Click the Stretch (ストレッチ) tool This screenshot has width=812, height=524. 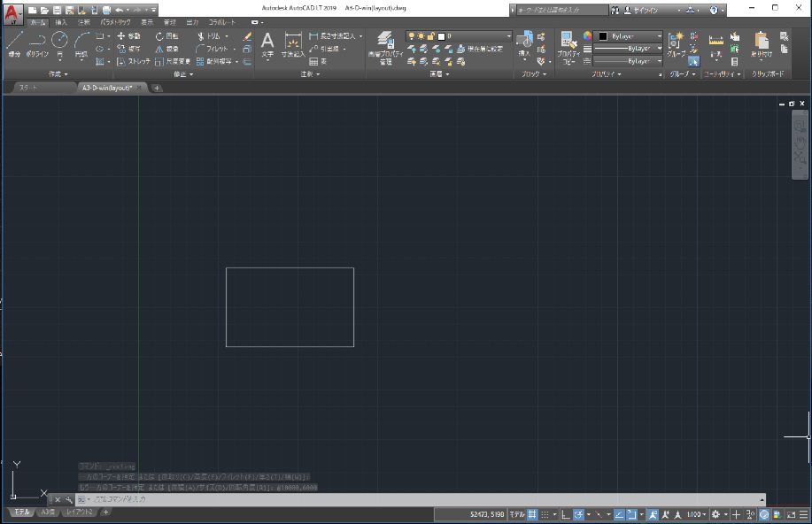133,61
